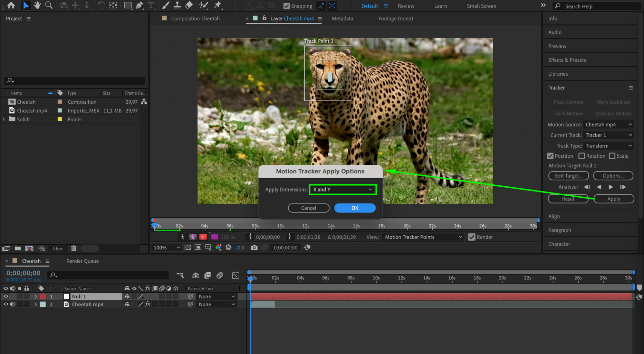Select the Puppet Pin tool

pyautogui.click(x=218, y=5)
